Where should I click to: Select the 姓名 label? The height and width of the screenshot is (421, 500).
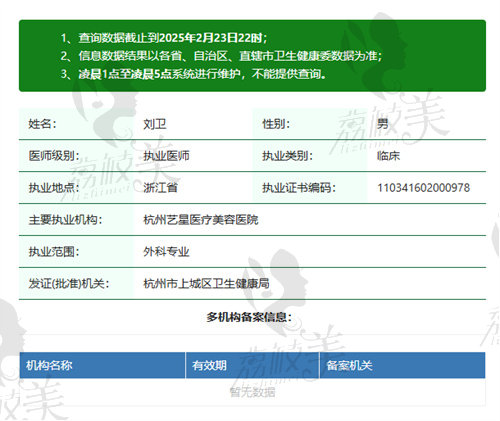[42, 124]
